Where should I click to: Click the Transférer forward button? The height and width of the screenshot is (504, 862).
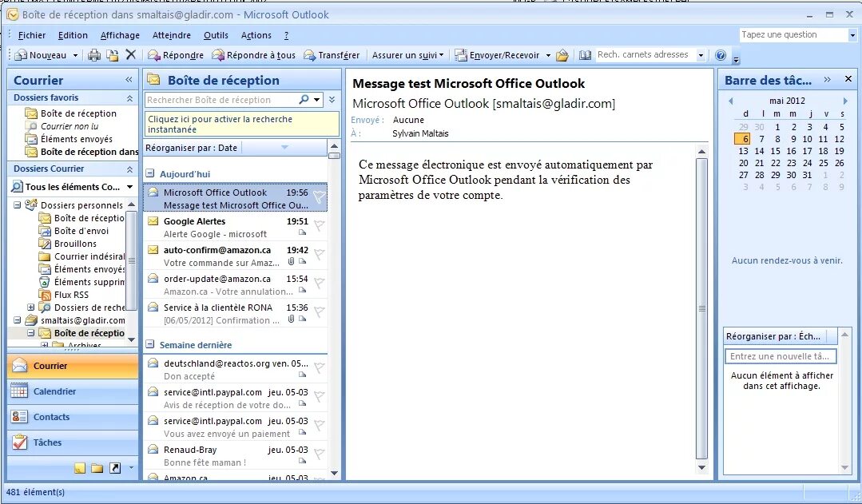tap(331, 55)
